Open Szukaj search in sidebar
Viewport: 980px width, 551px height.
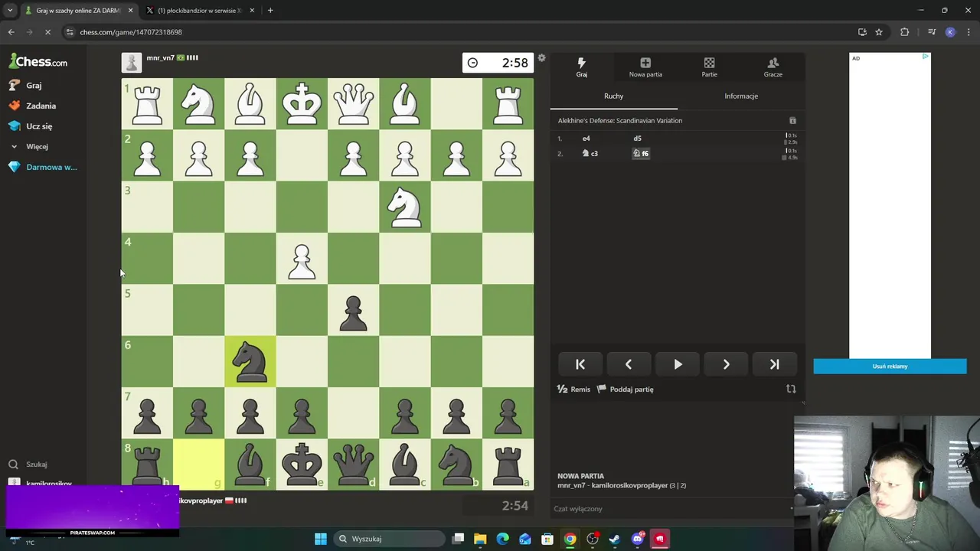click(x=28, y=464)
